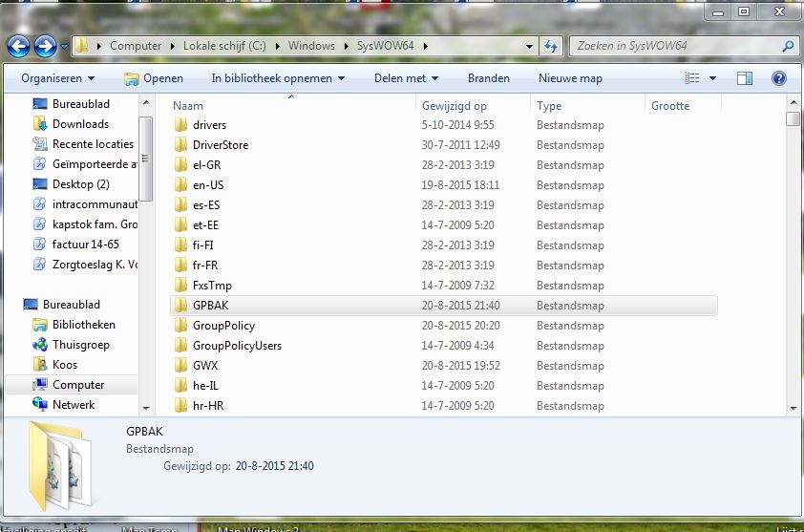Select the el-GR folder icon
Screen dimensions: 804x532
pos(180,164)
